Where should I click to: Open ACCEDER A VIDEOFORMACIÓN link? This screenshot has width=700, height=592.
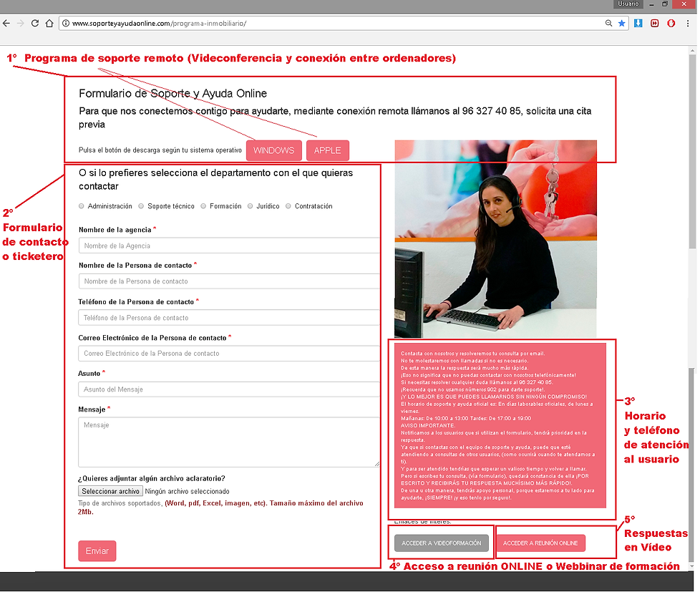[442, 543]
